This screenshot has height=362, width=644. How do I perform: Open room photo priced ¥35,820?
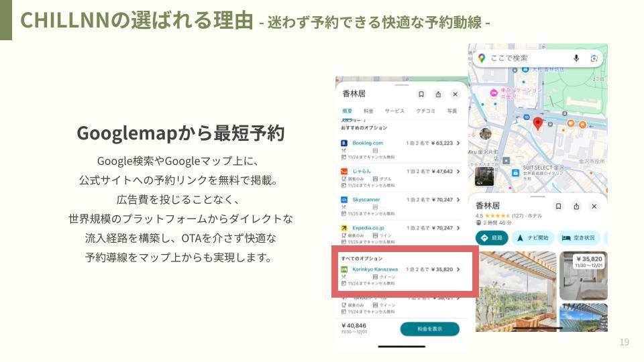click(583, 276)
